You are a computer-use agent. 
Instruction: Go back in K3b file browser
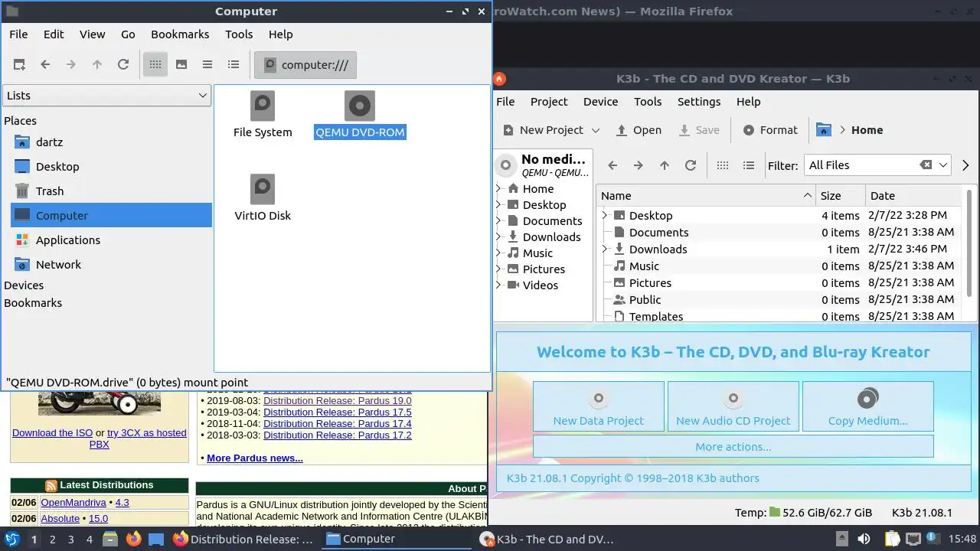612,165
